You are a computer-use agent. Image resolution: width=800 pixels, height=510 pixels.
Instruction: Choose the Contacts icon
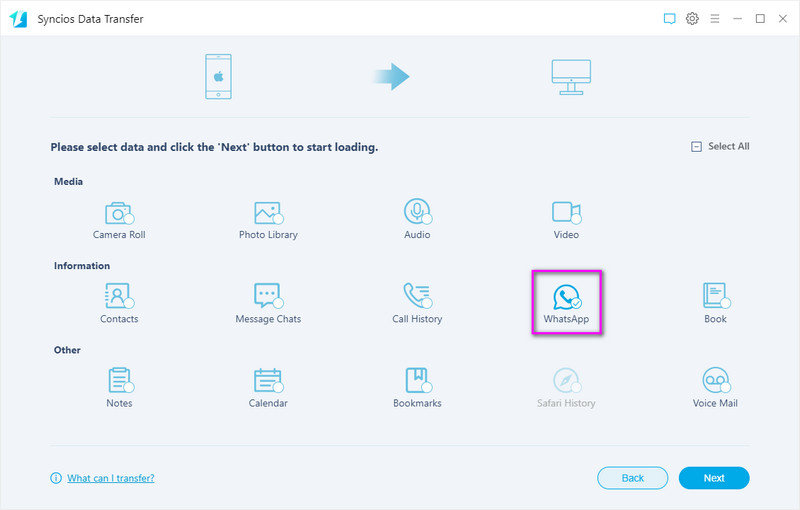[x=119, y=296]
